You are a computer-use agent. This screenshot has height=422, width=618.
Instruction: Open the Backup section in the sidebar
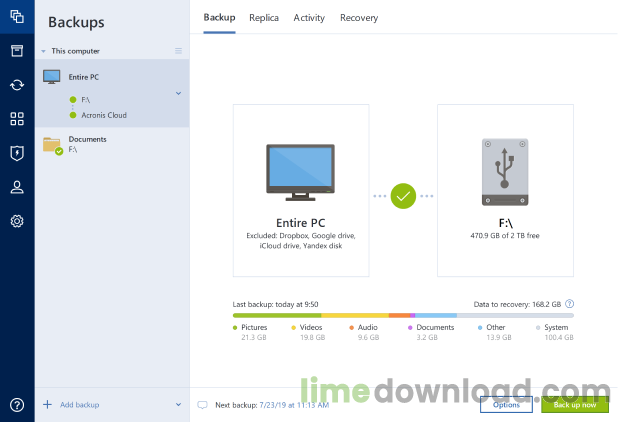coord(17,17)
